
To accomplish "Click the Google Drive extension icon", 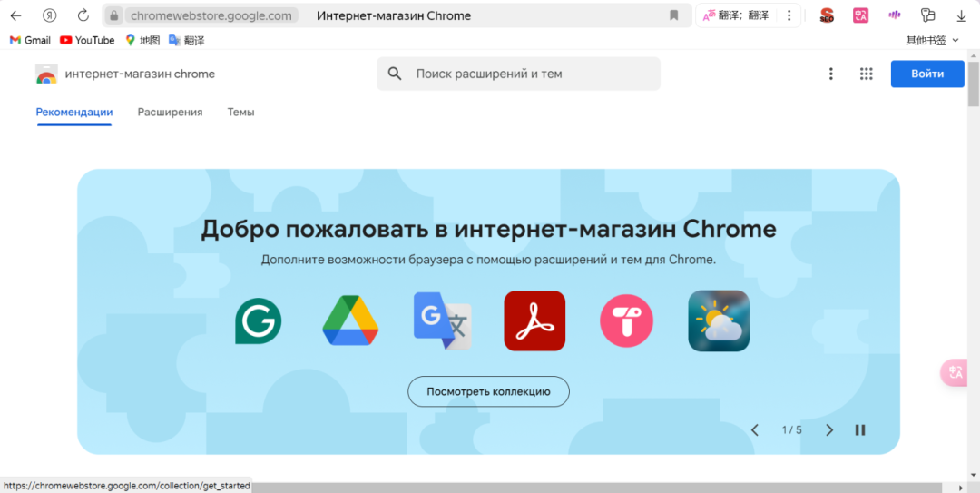I will tap(350, 321).
